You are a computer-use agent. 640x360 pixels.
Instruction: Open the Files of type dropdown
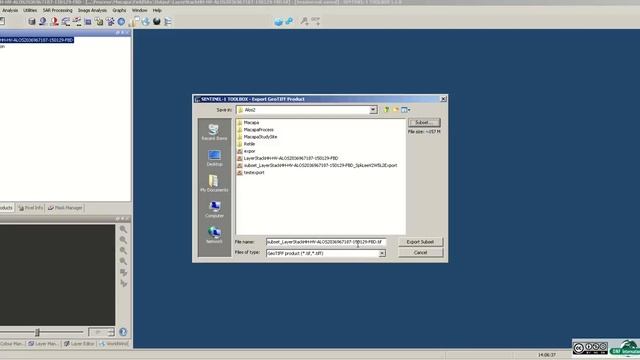382,253
